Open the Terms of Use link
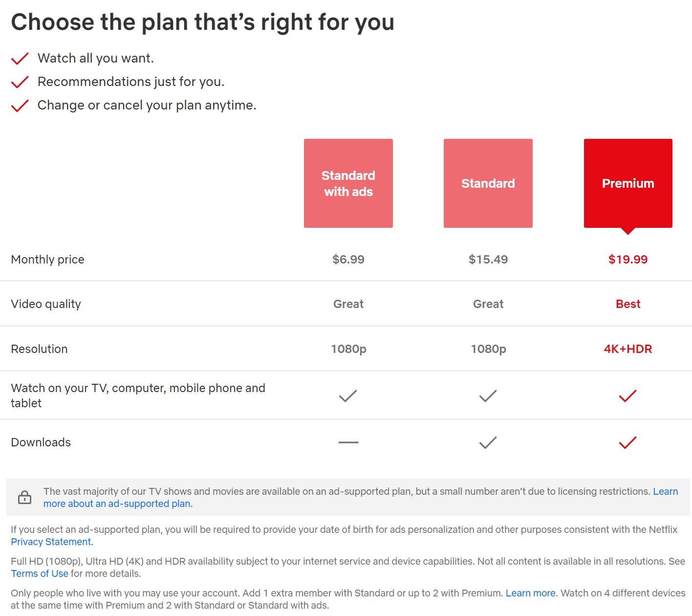The height and width of the screenshot is (616, 692). [x=39, y=573]
